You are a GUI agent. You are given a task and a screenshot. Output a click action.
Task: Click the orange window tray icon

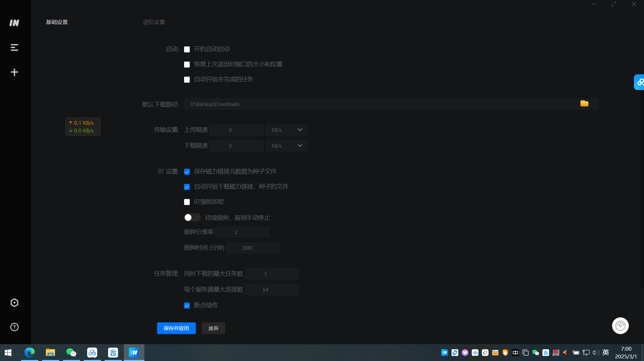[495, 353]
